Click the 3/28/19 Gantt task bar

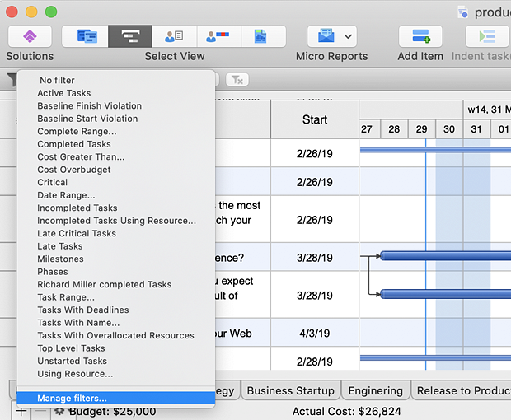pyautogui.click(x=445, y=257)
